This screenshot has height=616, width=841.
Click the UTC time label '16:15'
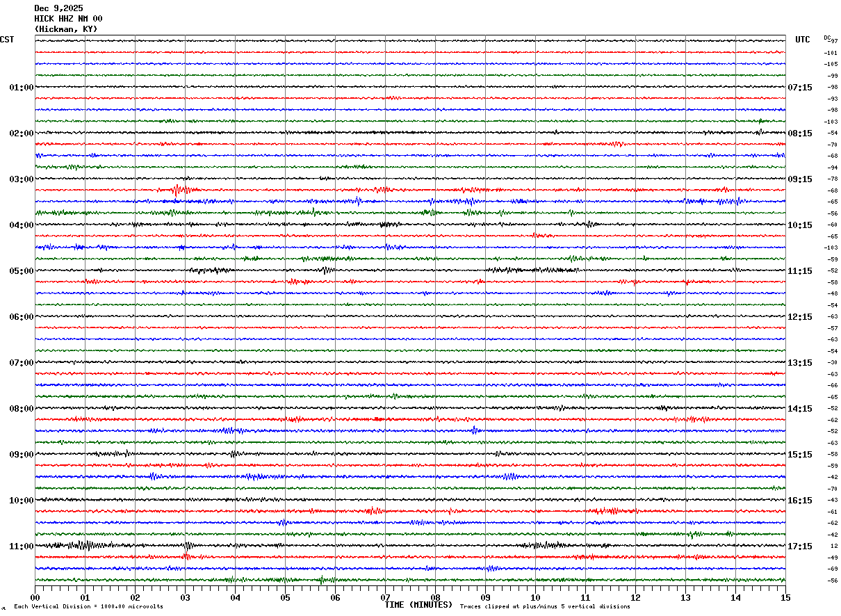coord(800,501)
